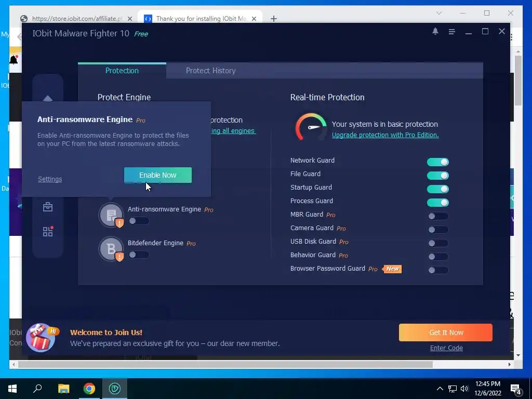Click the Anti-ransomware Engine round icon
The height and width of the screenshot is (399, 532).
[x=111, y=215]
